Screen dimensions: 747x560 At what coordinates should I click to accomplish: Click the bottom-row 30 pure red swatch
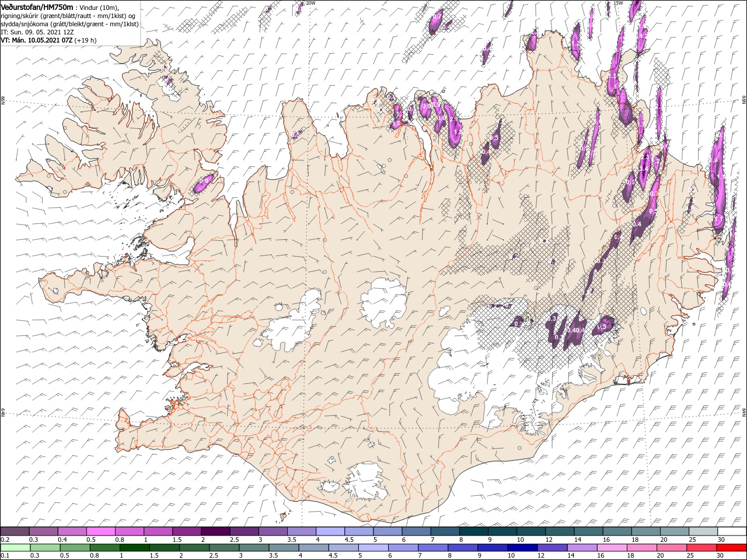(x=731, y=548)
